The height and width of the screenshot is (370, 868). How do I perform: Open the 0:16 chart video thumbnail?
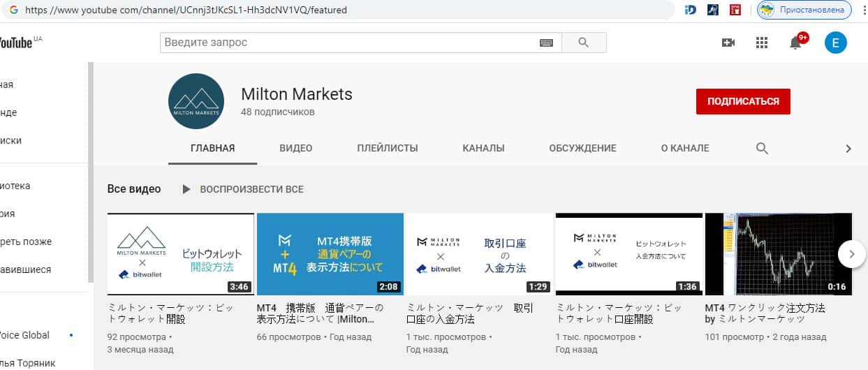tap(779, 254)
